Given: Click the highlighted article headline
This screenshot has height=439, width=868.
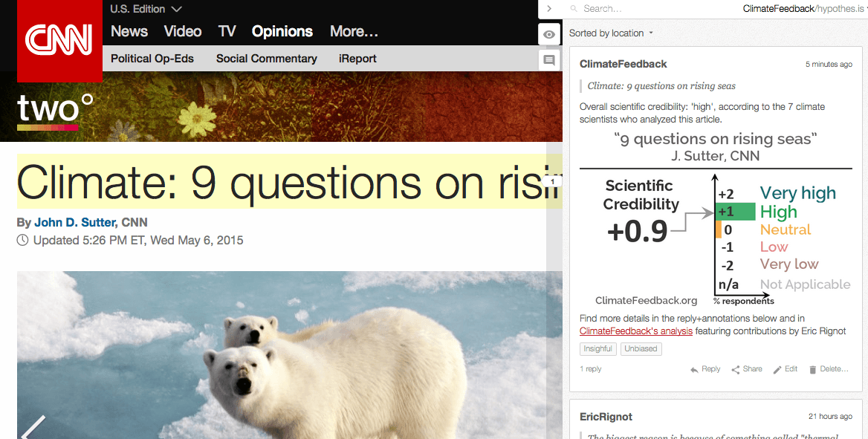Looking at the screenshot, I should (x=290, y=181).
